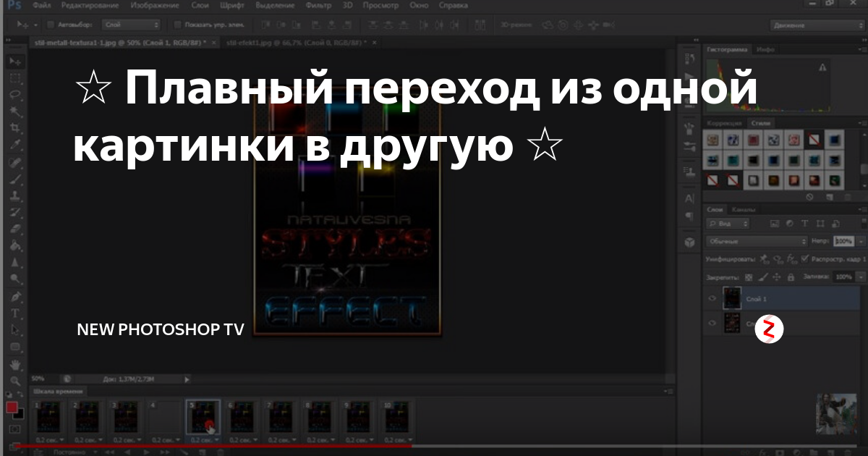The width and height of the screenshot is (868, 456).
Task: Click the clear style icon in Styles panel
Action: click(x=809, y=197)
